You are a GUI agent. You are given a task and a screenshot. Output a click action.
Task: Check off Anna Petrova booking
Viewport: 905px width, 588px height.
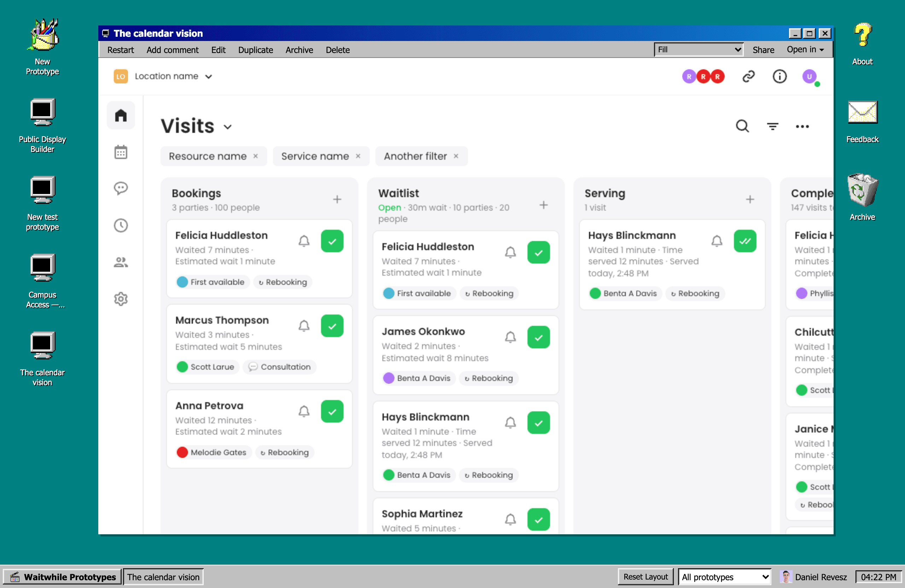[332, 411]
